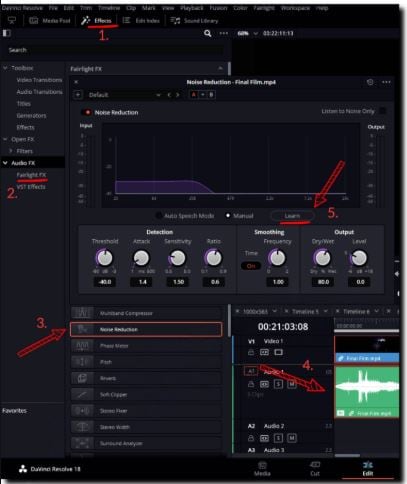Select the Stereo Width effect
407x484 pixels.
[146, 427]
